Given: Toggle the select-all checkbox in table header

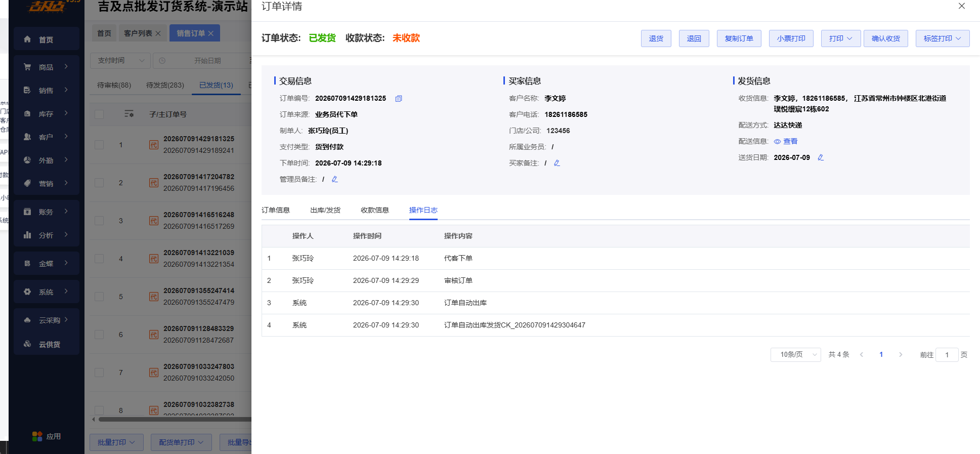Looking at the screenshot, I should point(99,114).
